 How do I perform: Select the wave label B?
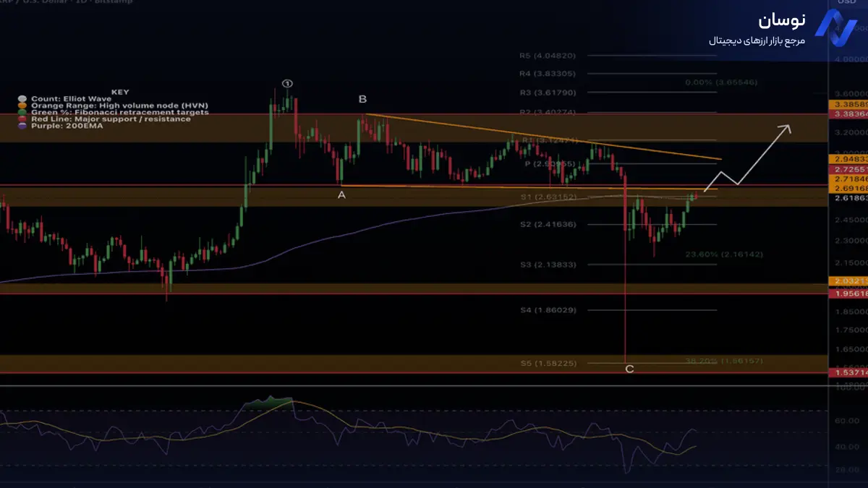pos(362,99)
